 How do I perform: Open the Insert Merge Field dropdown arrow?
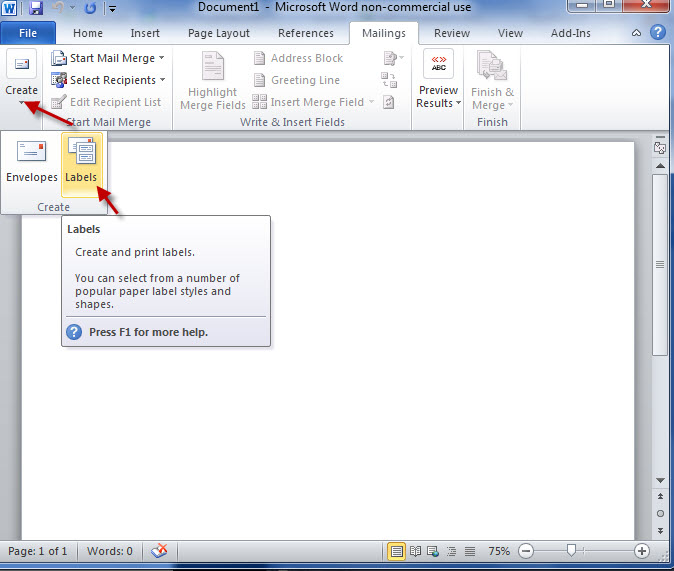pos(371,102)
